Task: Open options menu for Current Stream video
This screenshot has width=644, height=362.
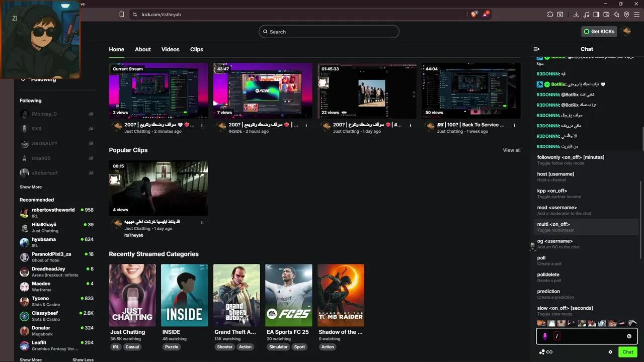Action: (x=202, y=125)
